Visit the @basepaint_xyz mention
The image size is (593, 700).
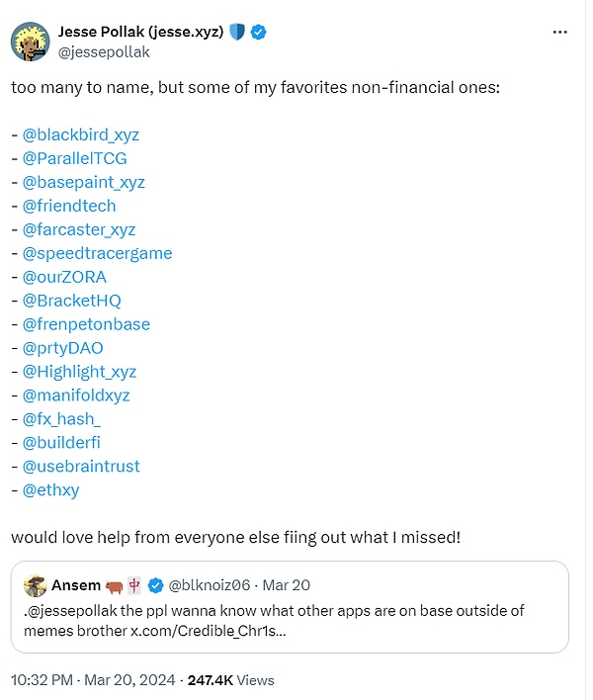pos(83,182)
